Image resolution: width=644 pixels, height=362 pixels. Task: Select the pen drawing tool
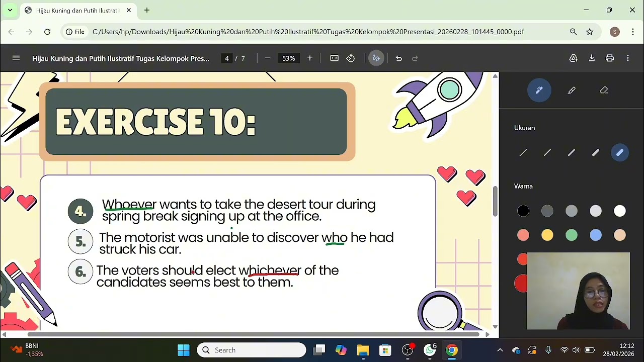[x=539, y=90]
